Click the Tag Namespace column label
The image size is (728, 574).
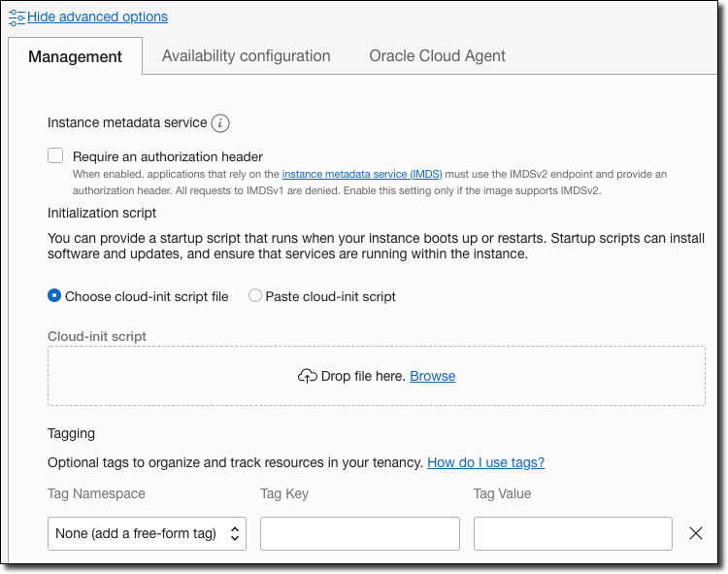click(x=96, y=493)
